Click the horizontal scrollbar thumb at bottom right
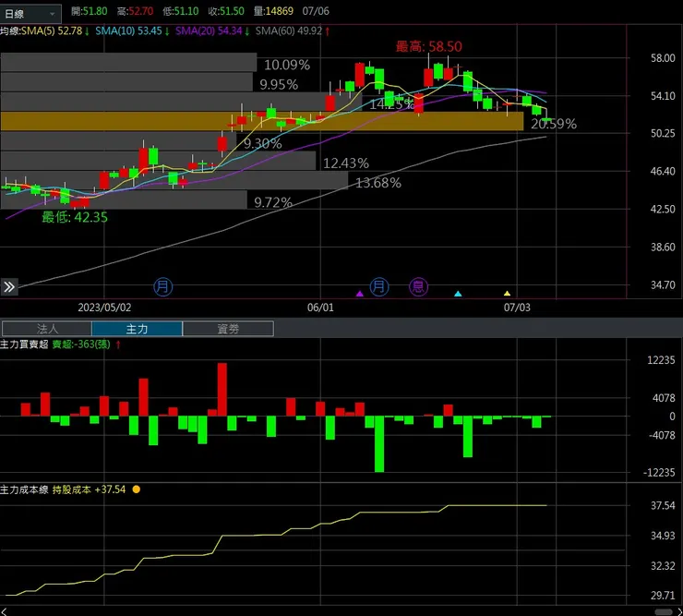Image resolution: width=683 pixels, height=616 pixels. 664,612
